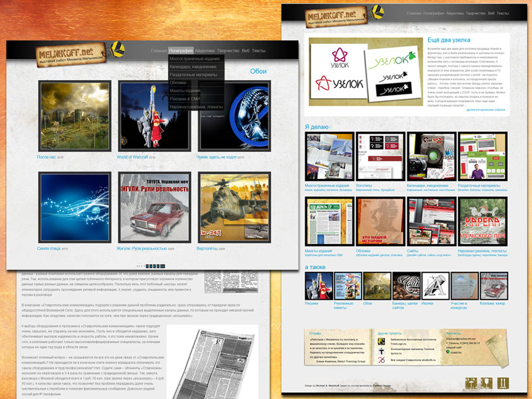Open the Логотипы portfolio thumbnail
Image resolution: width=532 pixels, height=399 pixels.
tap(380, 156)
